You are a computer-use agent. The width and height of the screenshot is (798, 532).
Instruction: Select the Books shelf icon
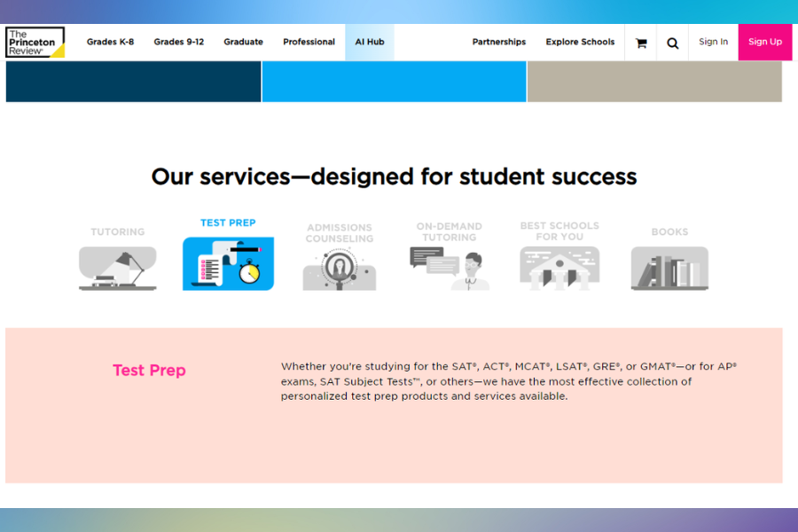[x=669, y=269]
